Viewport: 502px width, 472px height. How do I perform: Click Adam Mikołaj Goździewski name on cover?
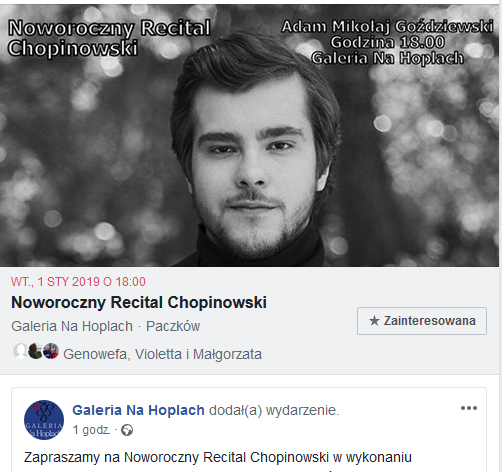[x=387, y=26]
